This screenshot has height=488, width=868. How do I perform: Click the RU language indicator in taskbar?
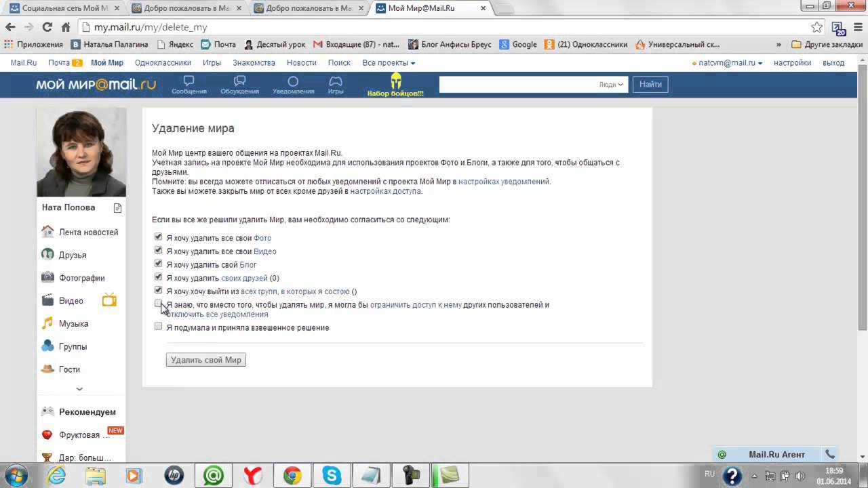[x=709, y=474]
